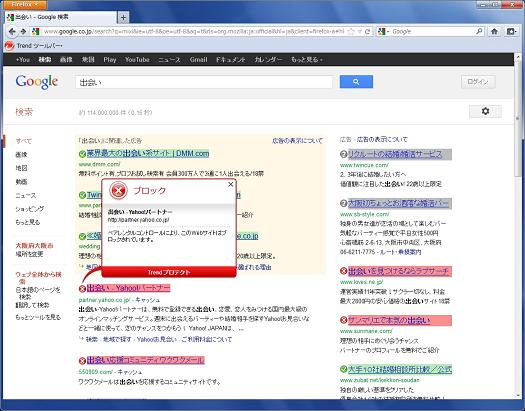Select 地図 in the left sidebar
Viewport: 525px width, 411px height.
pyautogui.click(x=21, y=168)
